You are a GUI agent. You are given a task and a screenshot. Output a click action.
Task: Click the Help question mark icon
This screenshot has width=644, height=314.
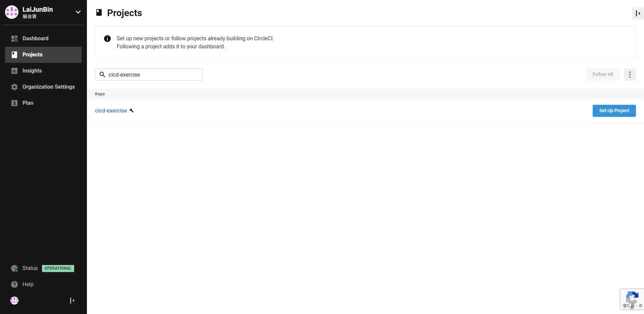tap(14, 284)
